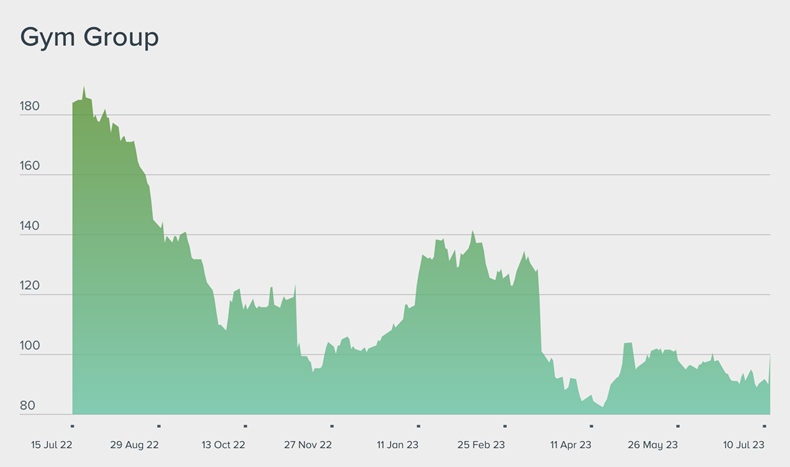Image resolution: width=790 pixels, height=467 pixels.
Task: Select the 140 y-axis value
Action: (30, 226)
